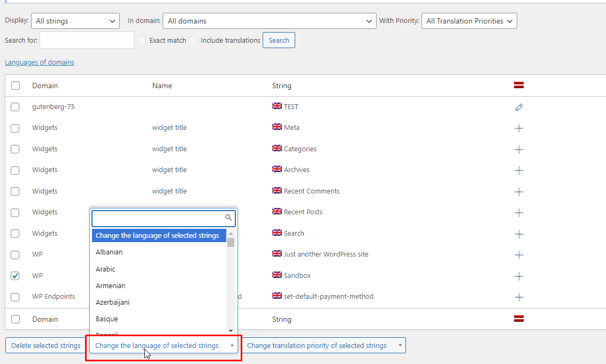Add a translation for set-default-payment-method
The height and width of the screenshot is (364, 606).
click(x=518, y=297)
